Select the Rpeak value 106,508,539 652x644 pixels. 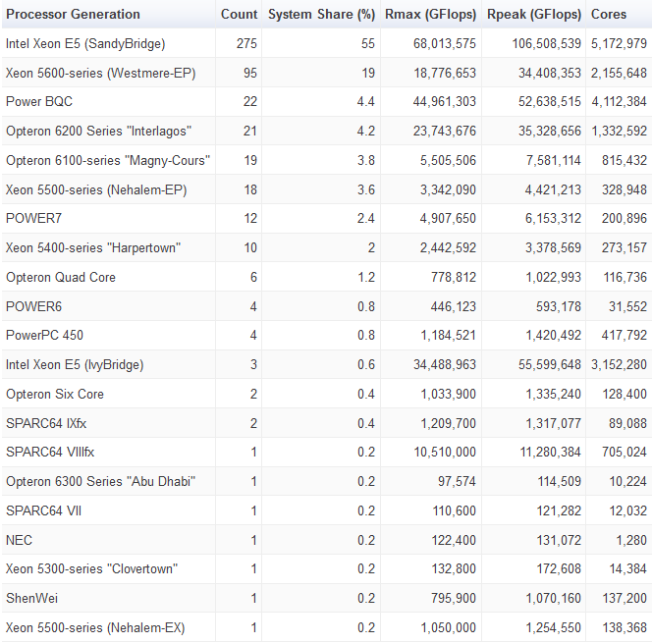[x=546, y=43]
